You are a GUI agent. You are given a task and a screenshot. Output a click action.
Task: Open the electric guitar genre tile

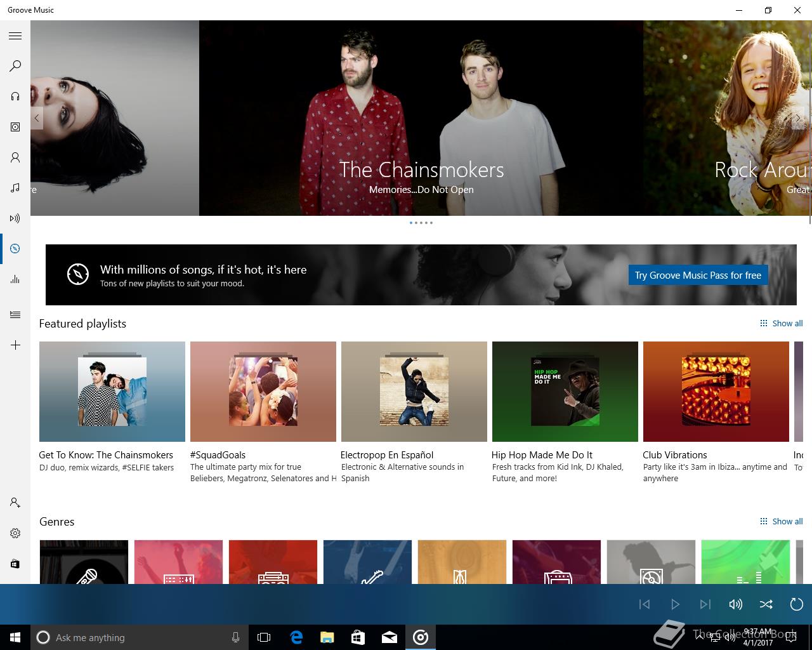[x=367, y=562]
